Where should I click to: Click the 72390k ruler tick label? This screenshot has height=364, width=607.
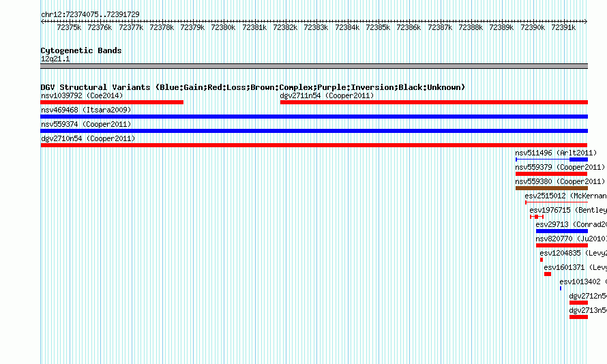click(533, 27)
